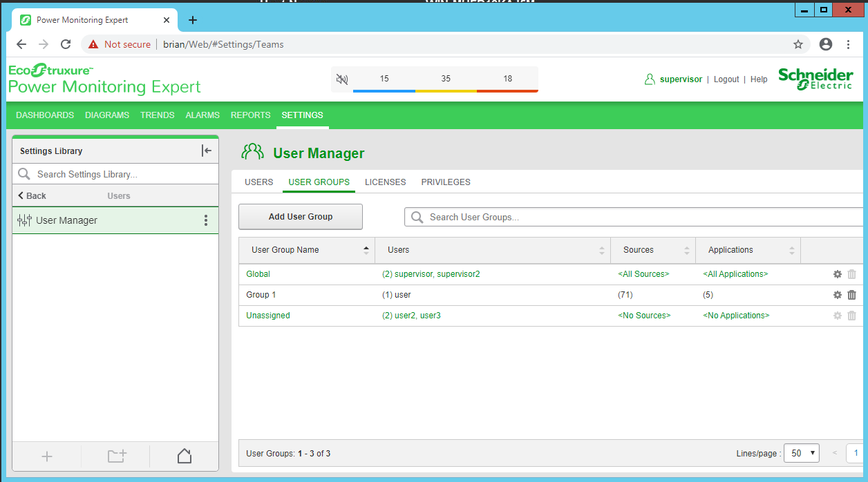
Task: Click the gear icon for the Unassigned group
Action: pyautogui.click(x=838, y=316)
